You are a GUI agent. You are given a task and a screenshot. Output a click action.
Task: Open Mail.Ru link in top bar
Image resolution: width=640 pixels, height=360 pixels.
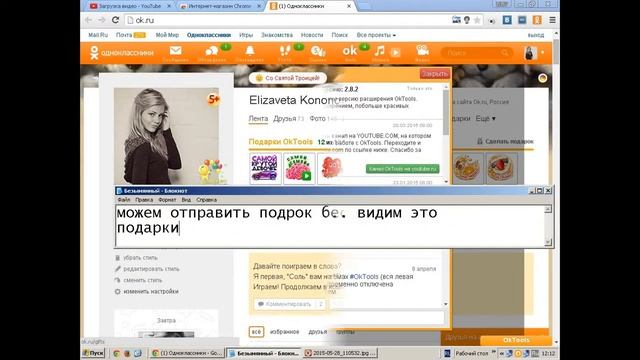(98, 35)
